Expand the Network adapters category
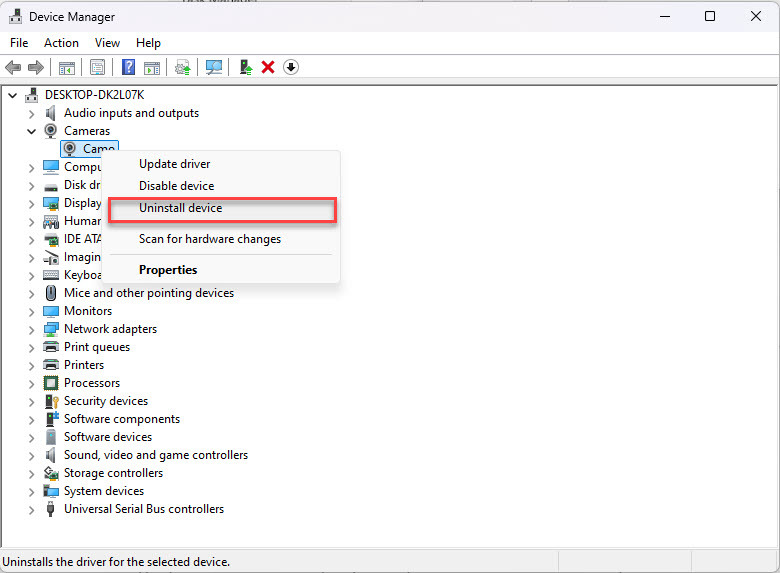The image size is (780, 573). 32,329
